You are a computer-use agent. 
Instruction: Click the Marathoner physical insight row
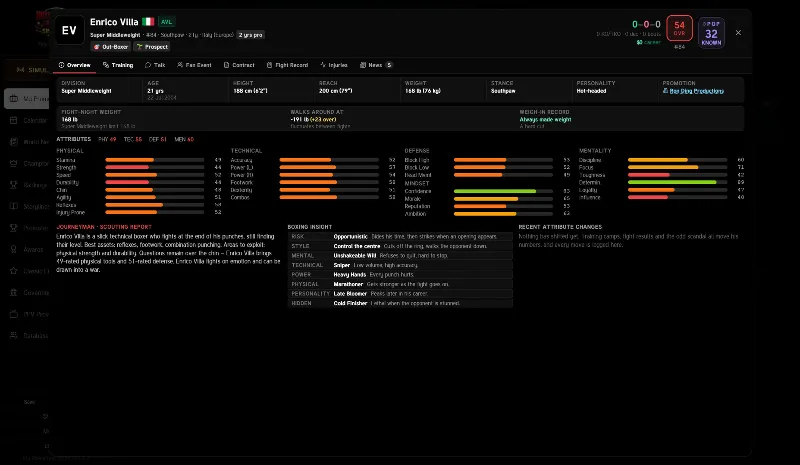pyautogui.click(x=401, y=284)
